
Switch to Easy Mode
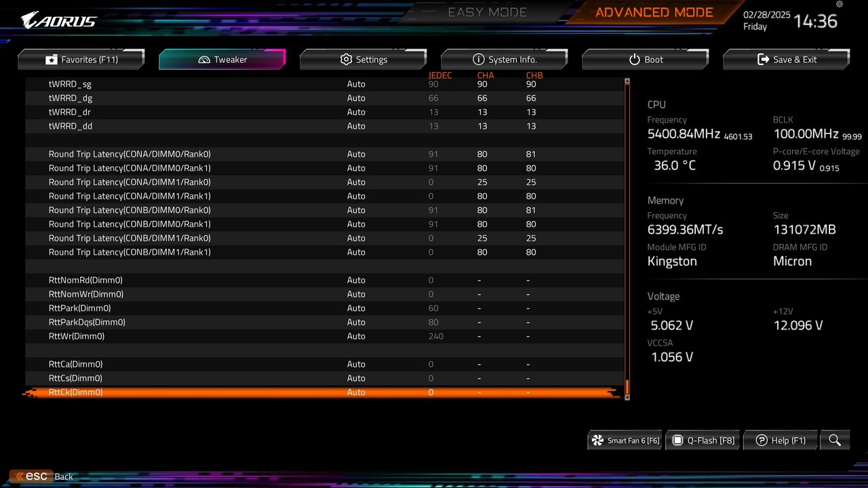pyautogui.click(x=488, y=12)
